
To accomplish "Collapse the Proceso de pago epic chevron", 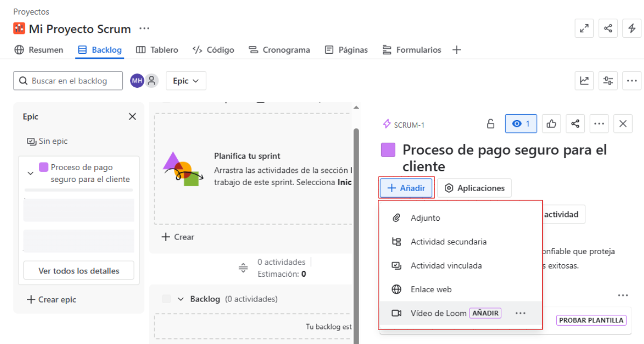I will point(31,173).
